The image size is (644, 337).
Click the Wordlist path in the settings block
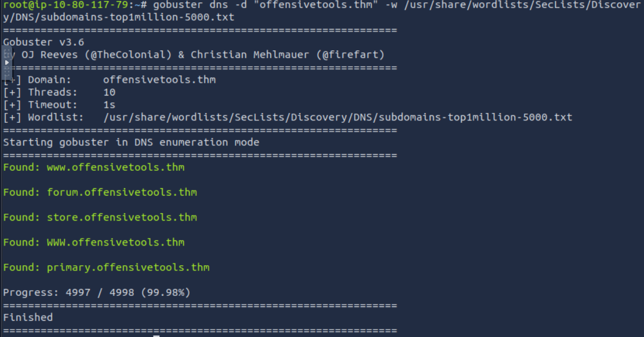(337, 118)
